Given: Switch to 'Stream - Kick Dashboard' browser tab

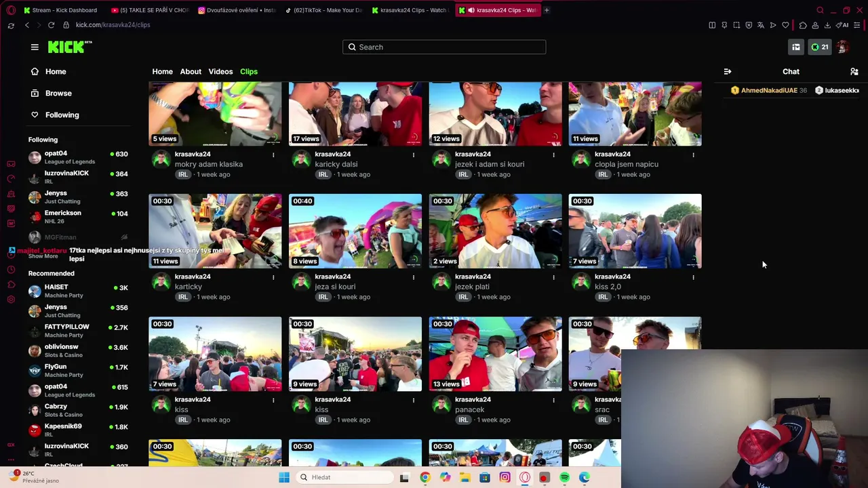Looking at the screenshot, I should [x=60, y=10].
